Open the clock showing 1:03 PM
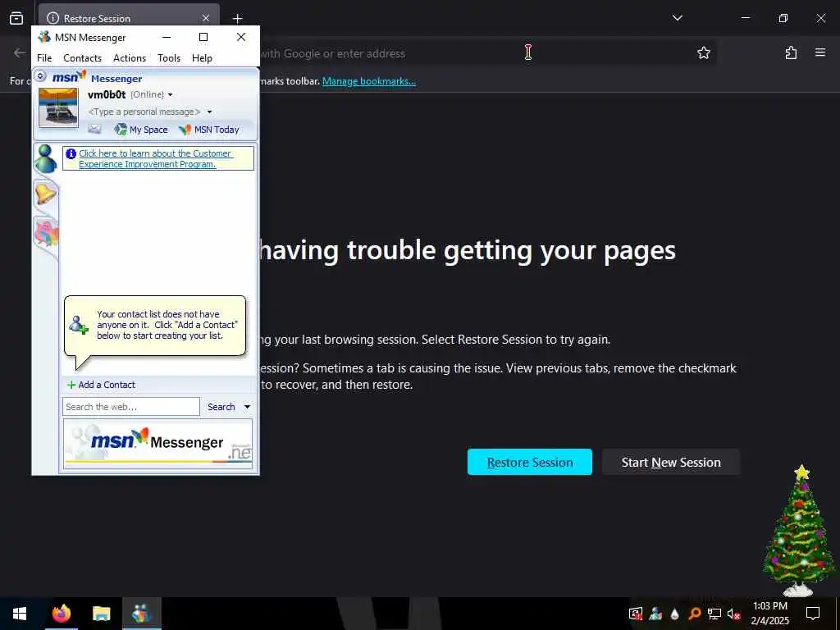 tap(769, 614)
